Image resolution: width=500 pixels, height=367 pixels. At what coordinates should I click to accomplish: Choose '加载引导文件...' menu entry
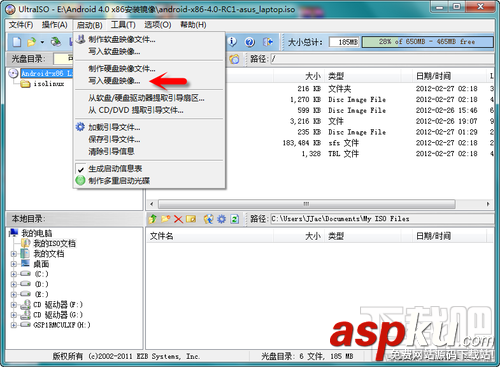pyautogui.click(x=149, y=127)
